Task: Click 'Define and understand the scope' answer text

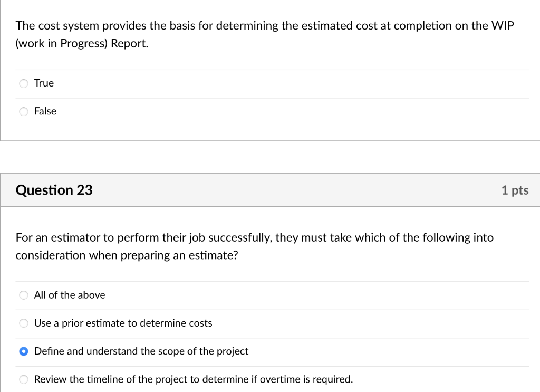Action: point(141,351)
